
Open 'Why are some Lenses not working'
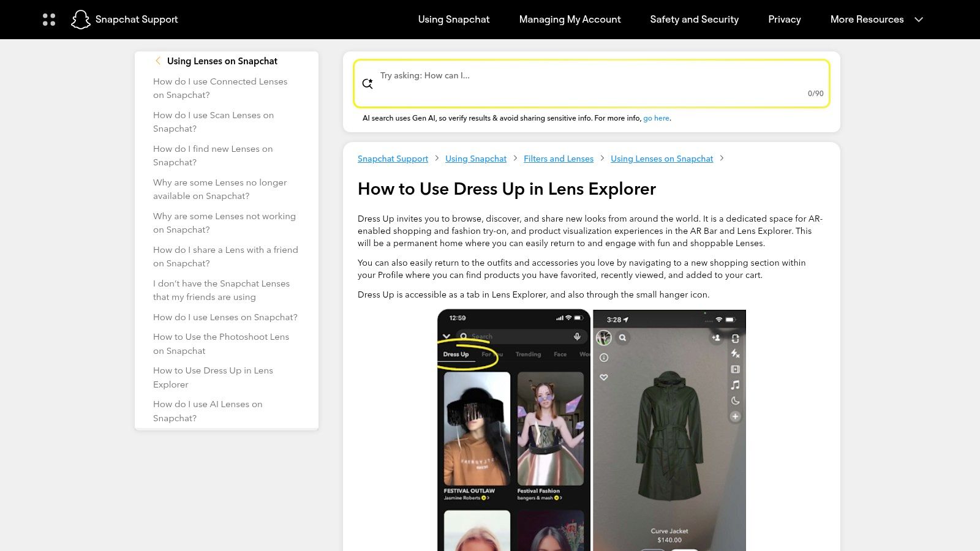pos(224,223)
